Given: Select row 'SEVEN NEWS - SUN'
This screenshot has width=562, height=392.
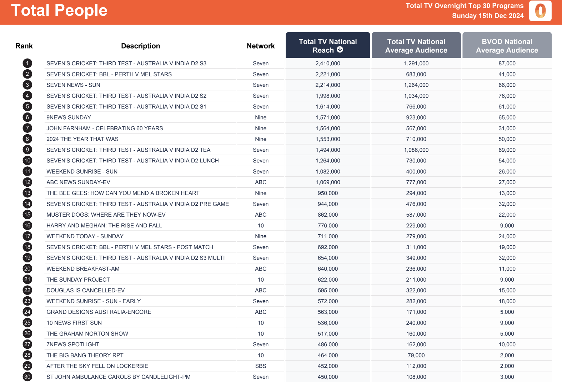Looking at the screenshot, I should coord(73,85).
